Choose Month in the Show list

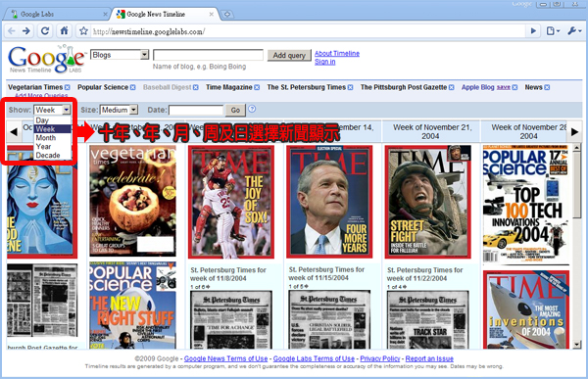click(x=52, y=137)
